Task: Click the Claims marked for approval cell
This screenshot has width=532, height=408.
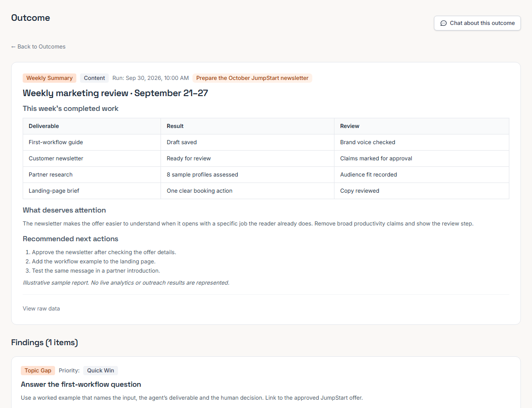Action: (421, 158)
